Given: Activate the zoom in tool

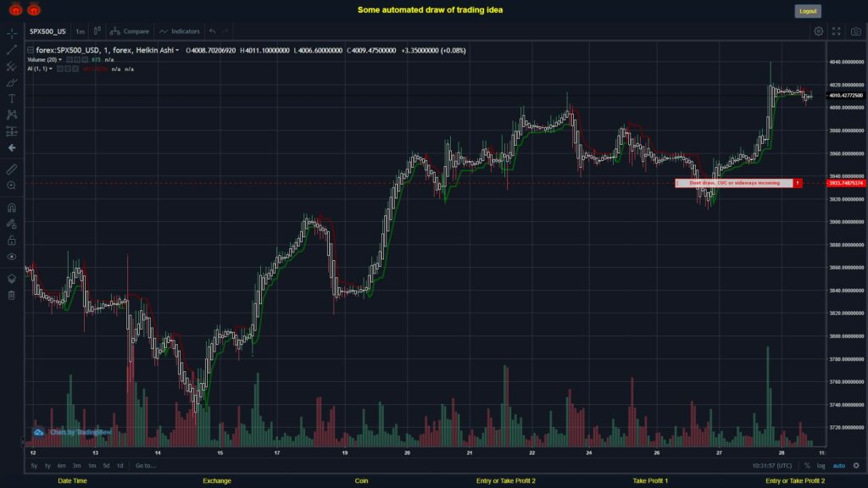Looking at the screenshot, I should click(x=12, y=186).
